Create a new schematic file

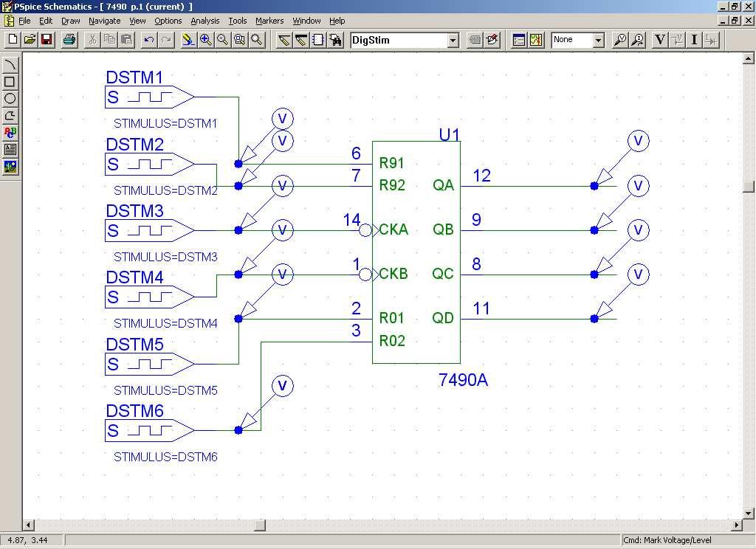[x=13, y=40]
